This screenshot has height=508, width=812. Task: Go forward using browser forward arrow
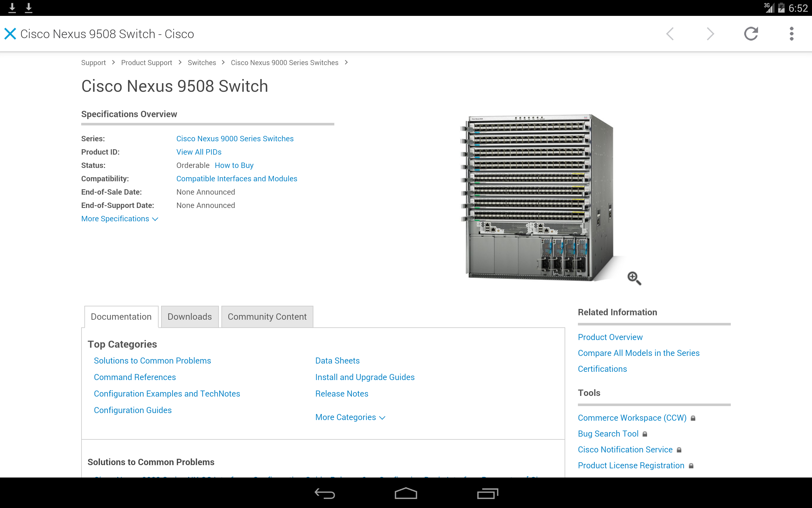point(710,34)
